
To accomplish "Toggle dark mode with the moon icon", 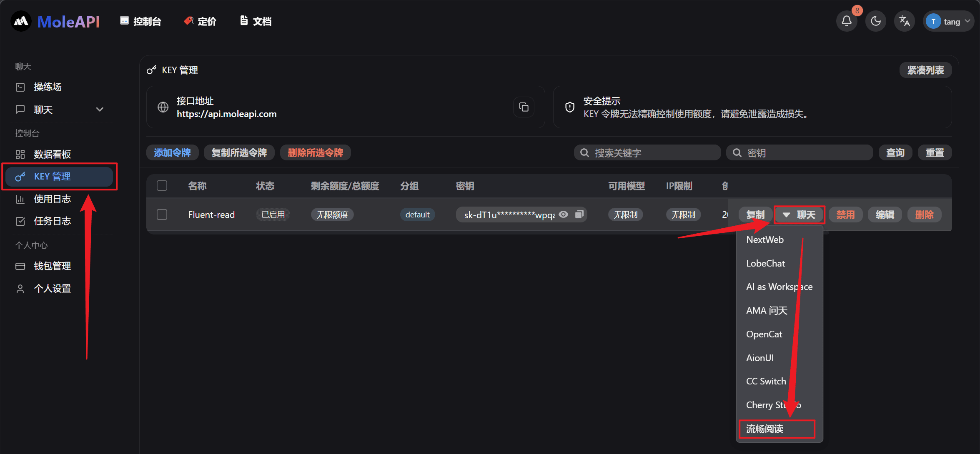I will click(x=875, y=21).
